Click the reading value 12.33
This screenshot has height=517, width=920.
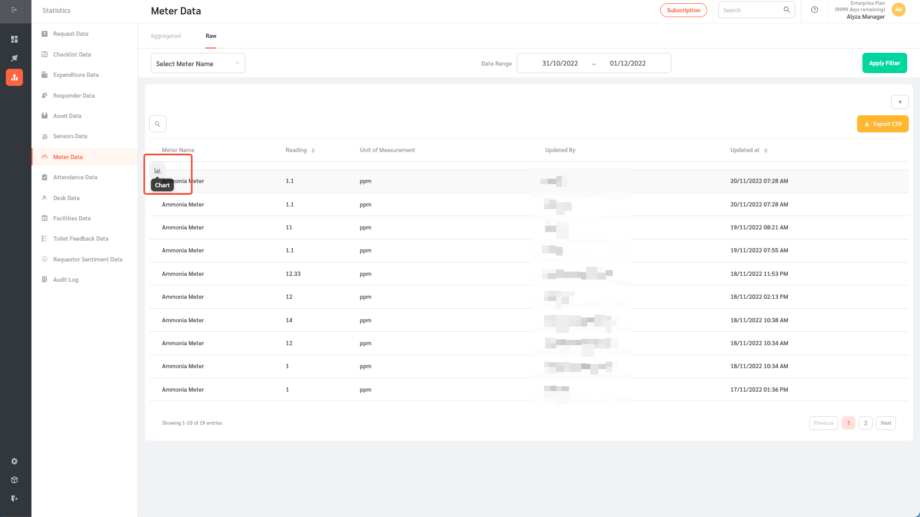tap(293, 274)
